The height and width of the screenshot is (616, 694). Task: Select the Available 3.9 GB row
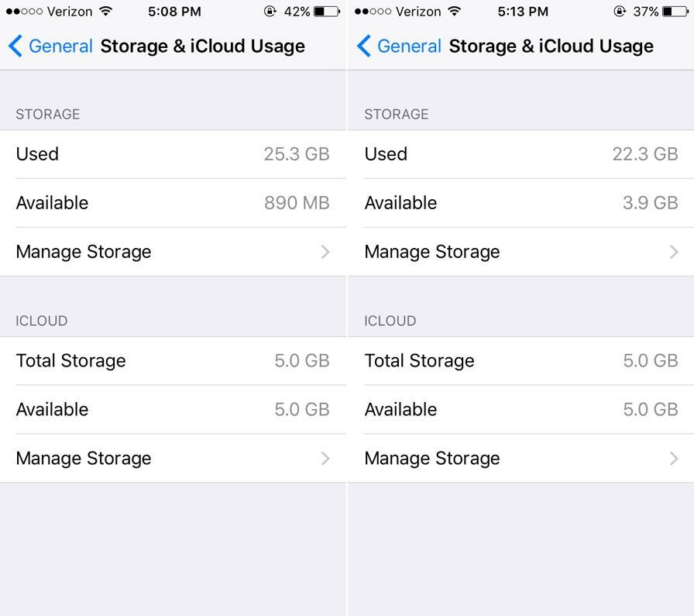click(521, 203)
